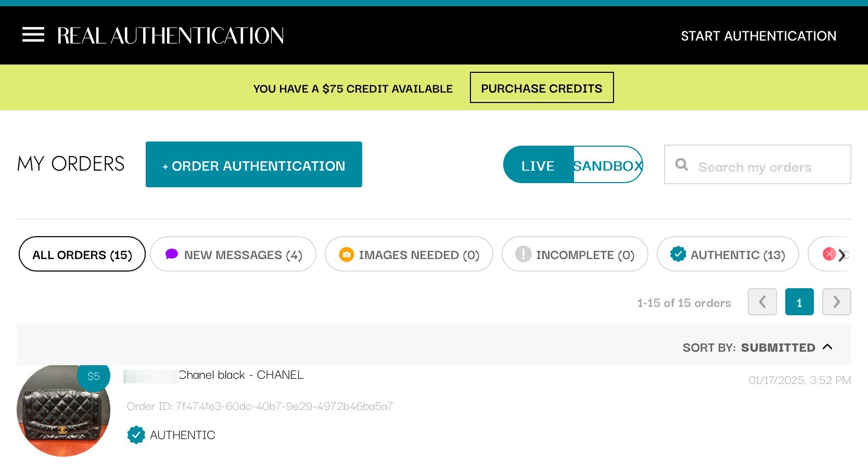Select the New Messages (4) filter
The height and width of the screenshot is (476, 868).
[233, 254]
